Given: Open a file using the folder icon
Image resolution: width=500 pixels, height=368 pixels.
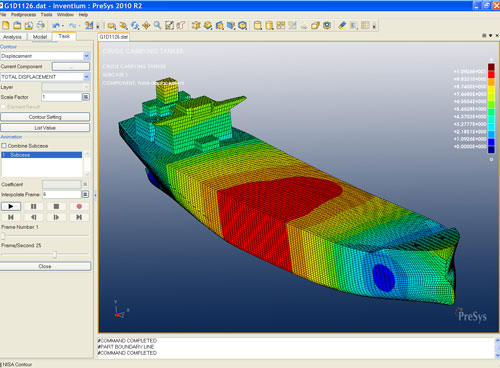Looking at the screenshot, I should pos(17,25).
